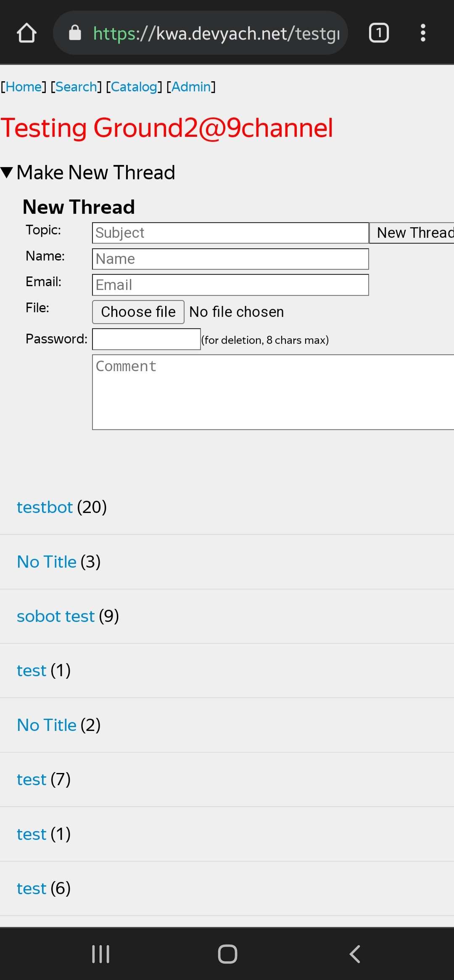Click inside the Comment text area
Image resolution: width=454 pixels, height=980 pixels.
(x=273, y=392)
